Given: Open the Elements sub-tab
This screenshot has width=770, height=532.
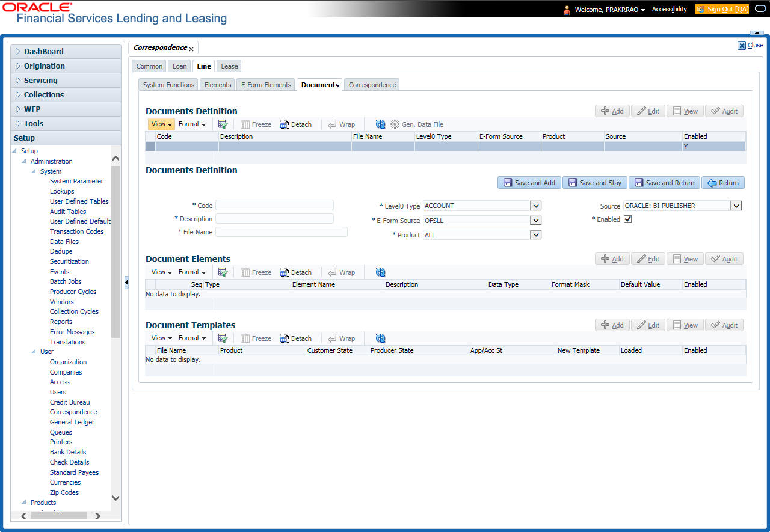Looking at the screenshot, I should (218, 85).
